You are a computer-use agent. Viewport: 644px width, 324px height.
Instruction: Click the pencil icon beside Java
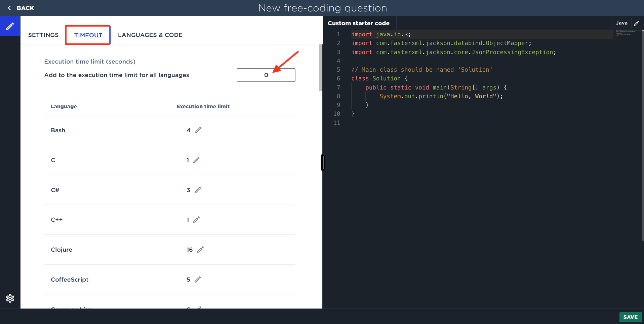pyautogui.click(x=636, y=23)
